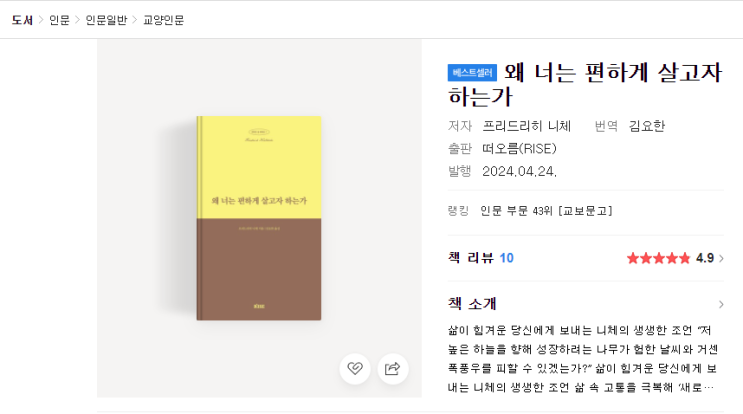This screenshot has height=414, width=743.
Task: Click the red star rating icons
Action: [658, 258]
